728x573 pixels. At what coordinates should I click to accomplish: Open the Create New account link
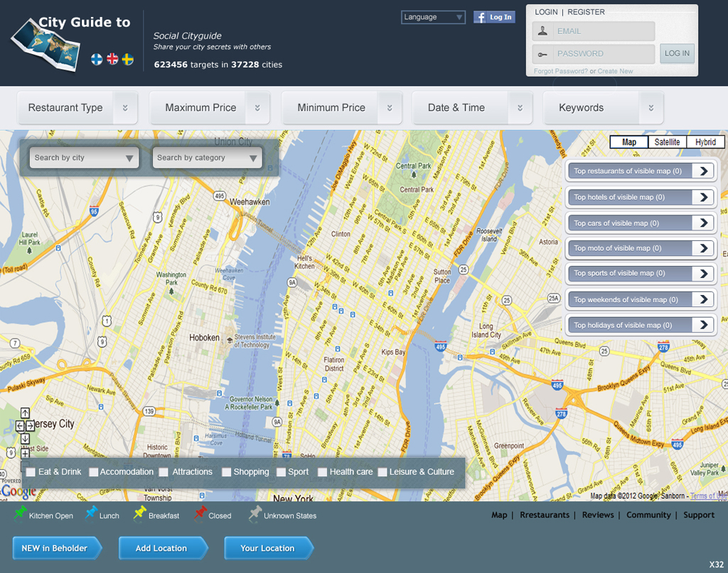click(x=615, y=71)
